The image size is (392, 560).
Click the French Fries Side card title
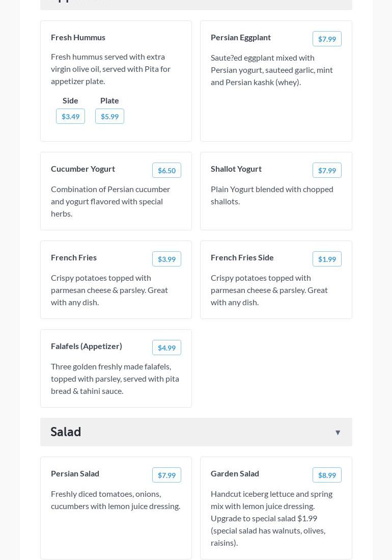coord(242,257)
